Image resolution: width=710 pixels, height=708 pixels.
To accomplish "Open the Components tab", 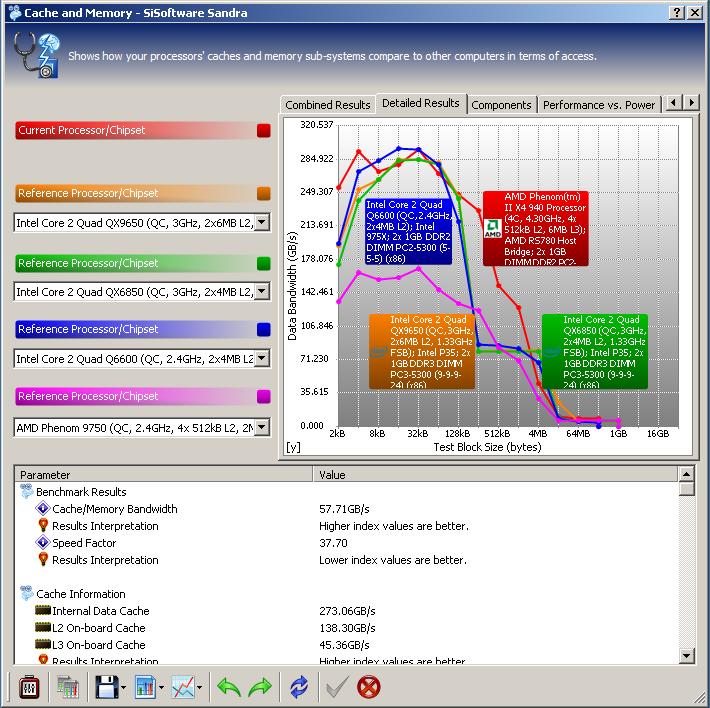I will tap(501, 105).
